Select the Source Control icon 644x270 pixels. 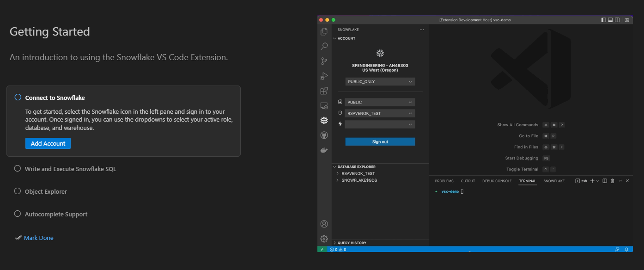324,61
